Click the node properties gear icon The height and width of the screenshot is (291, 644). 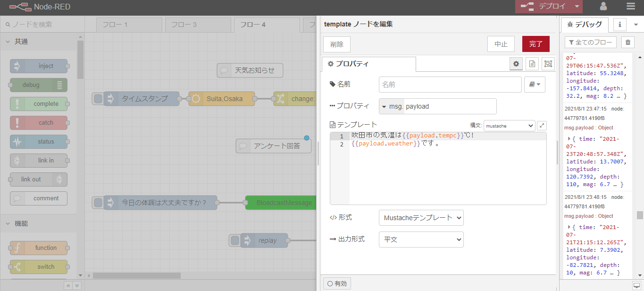pyautogui.click(x=516, y=64)
